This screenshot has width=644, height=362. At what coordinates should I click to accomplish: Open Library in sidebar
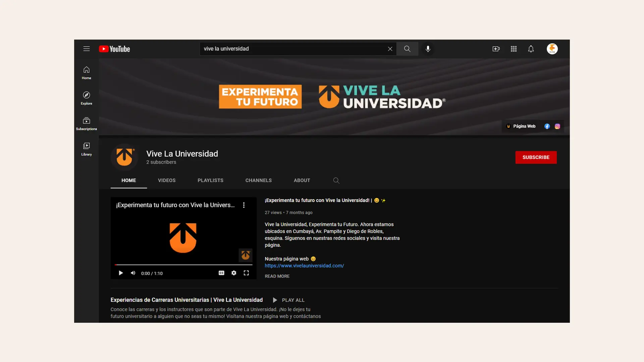pyautogui.click(x=87, y=149)
